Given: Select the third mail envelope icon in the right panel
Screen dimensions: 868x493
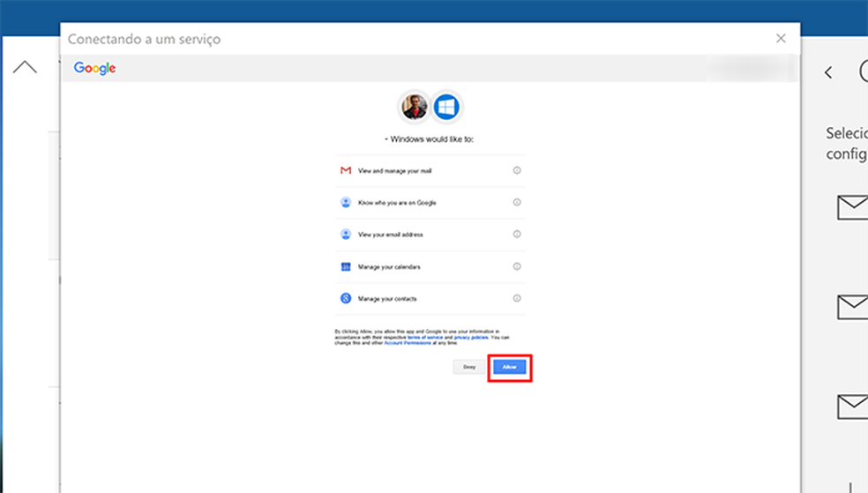Looking at the screenshot, I should 852,407.
